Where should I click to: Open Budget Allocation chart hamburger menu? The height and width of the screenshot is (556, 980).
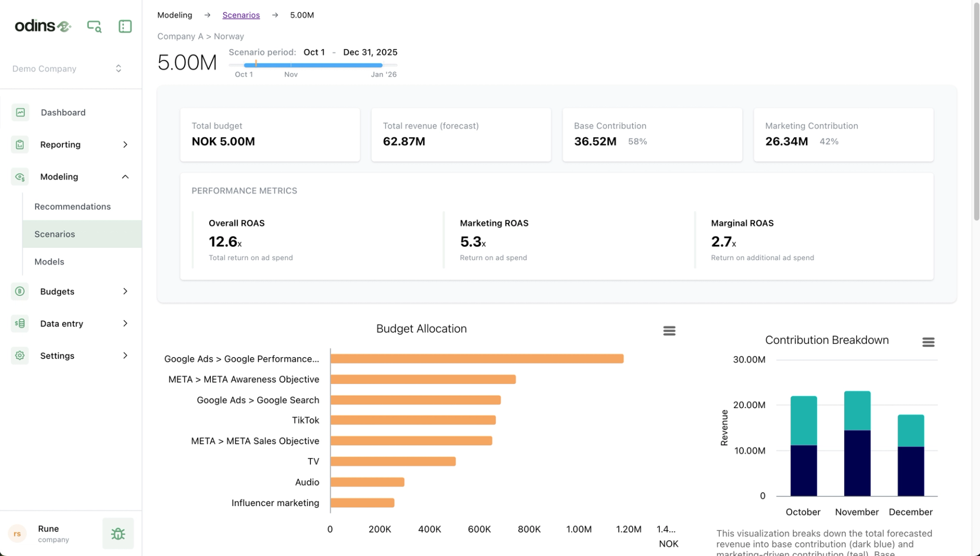tap(669, 331)
